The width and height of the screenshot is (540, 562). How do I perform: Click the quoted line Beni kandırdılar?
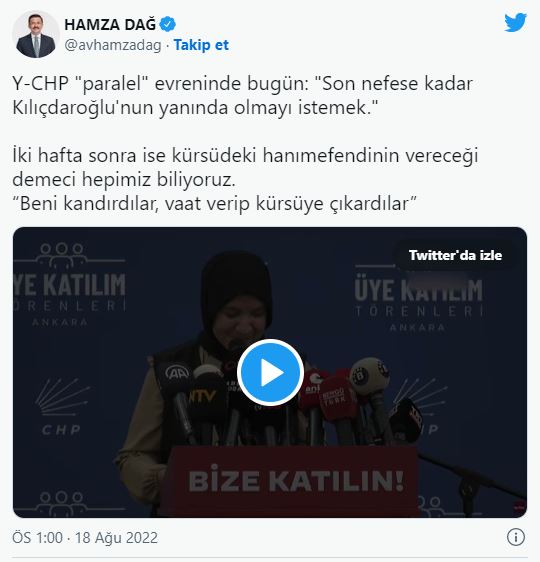(x=214, y=204)
